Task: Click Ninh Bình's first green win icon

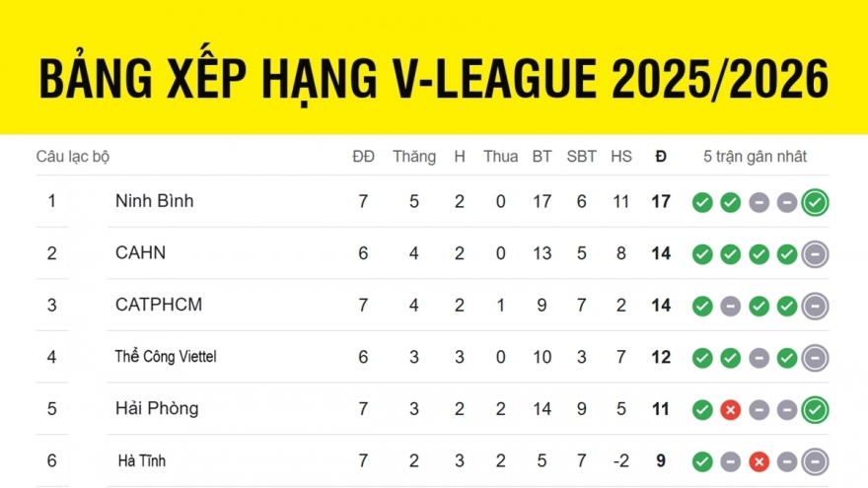Action: [x=702, y=203]
